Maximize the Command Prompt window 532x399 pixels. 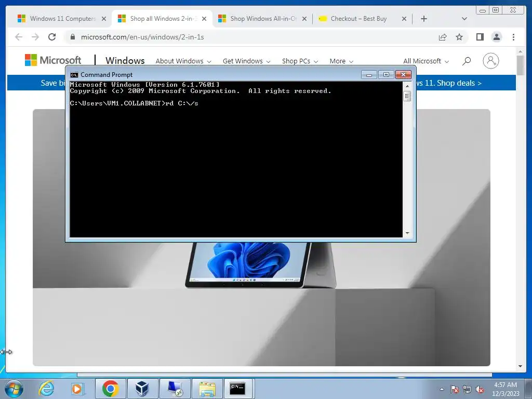click(x=386, y=75)
